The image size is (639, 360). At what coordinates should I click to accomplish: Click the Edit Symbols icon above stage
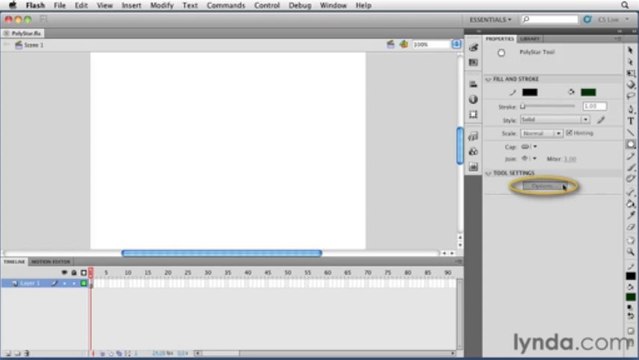click(x=404, y=44)
